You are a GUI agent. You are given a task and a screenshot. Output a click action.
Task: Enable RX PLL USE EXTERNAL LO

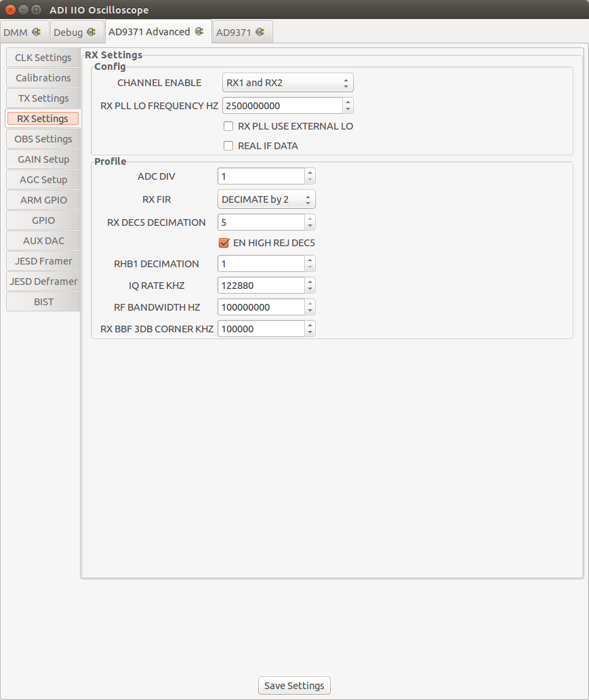(228, 126)
